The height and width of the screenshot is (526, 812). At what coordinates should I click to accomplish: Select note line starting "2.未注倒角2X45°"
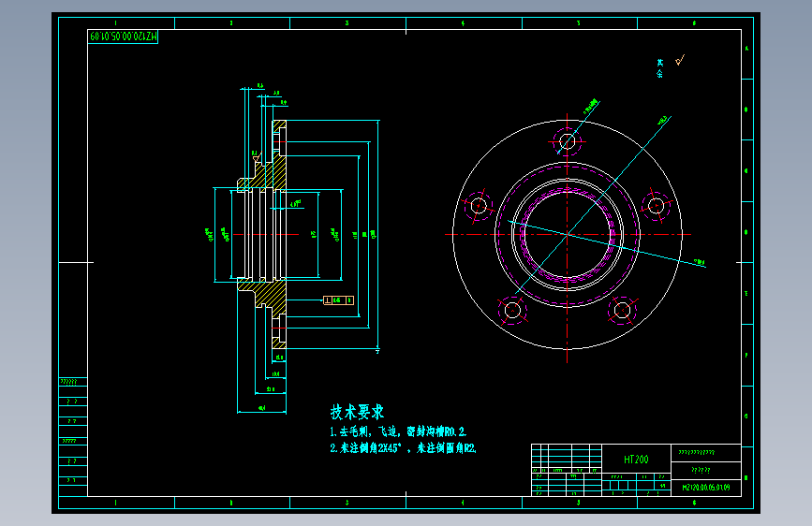(403, 447)
